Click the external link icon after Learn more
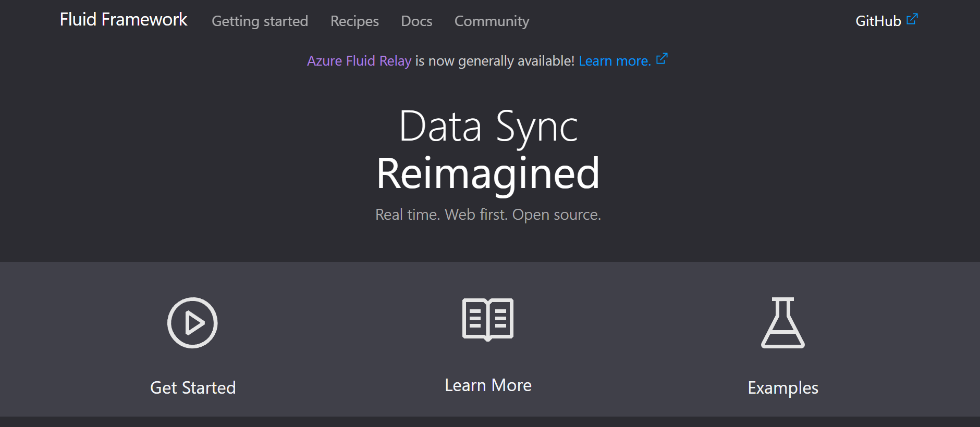 click(662, 59)
